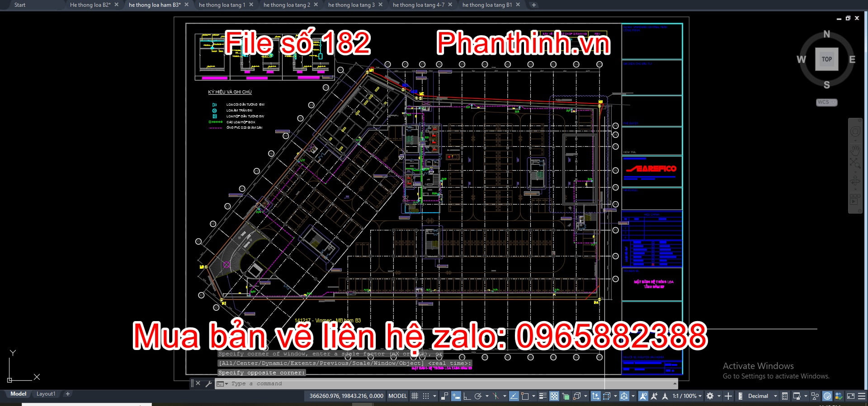
Task: Click the dynamic UCS icon
Action: [595, 396]
